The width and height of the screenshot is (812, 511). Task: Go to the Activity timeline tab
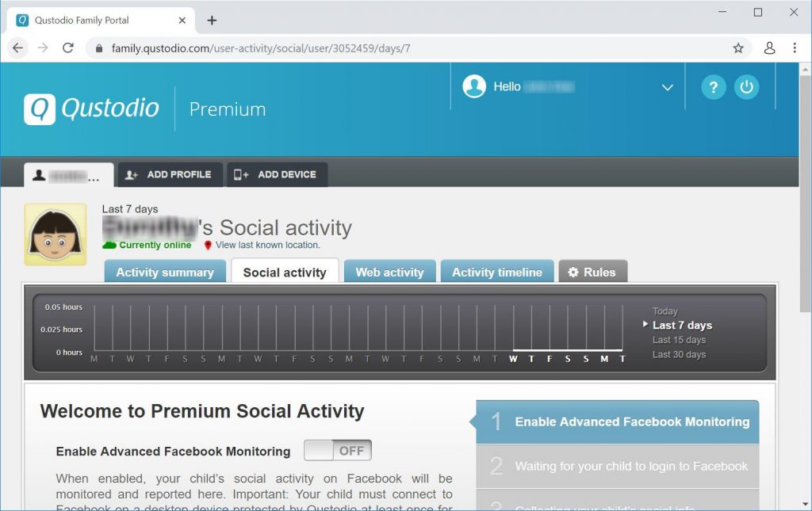pyautogui.click(x=497, y=272)
